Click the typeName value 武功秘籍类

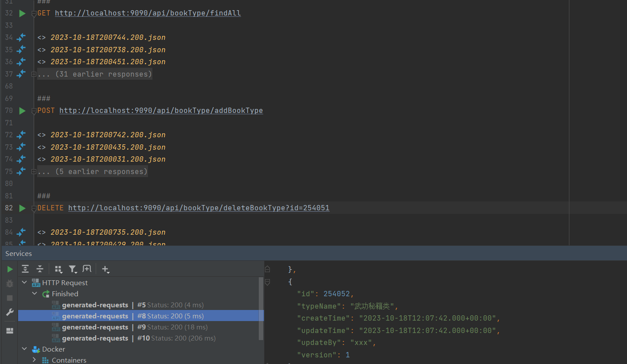[372, 306]
